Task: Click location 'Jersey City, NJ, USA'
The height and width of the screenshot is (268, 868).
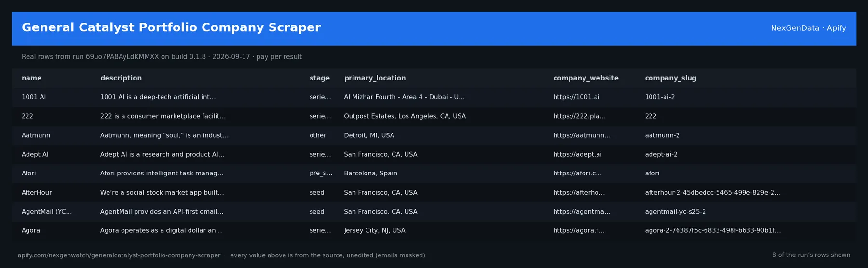Action: pyautogui.click(x=375, y=230)
